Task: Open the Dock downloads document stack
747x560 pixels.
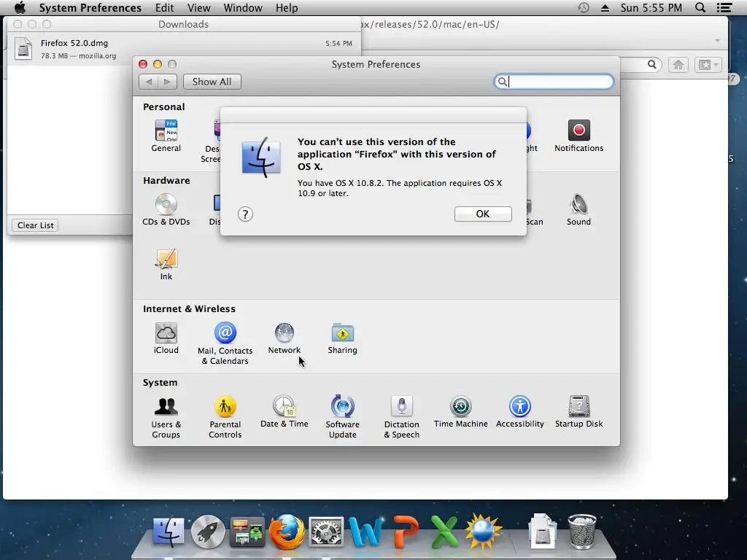Action: 542,532
